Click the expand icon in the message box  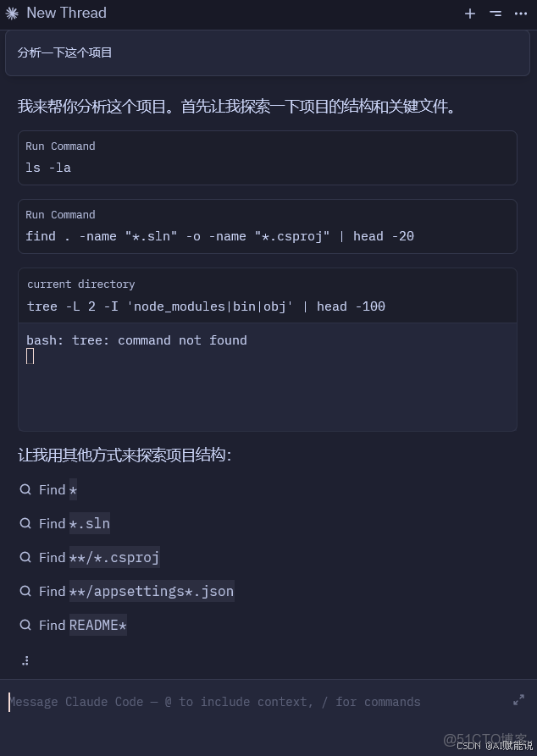tap(518, 700)
